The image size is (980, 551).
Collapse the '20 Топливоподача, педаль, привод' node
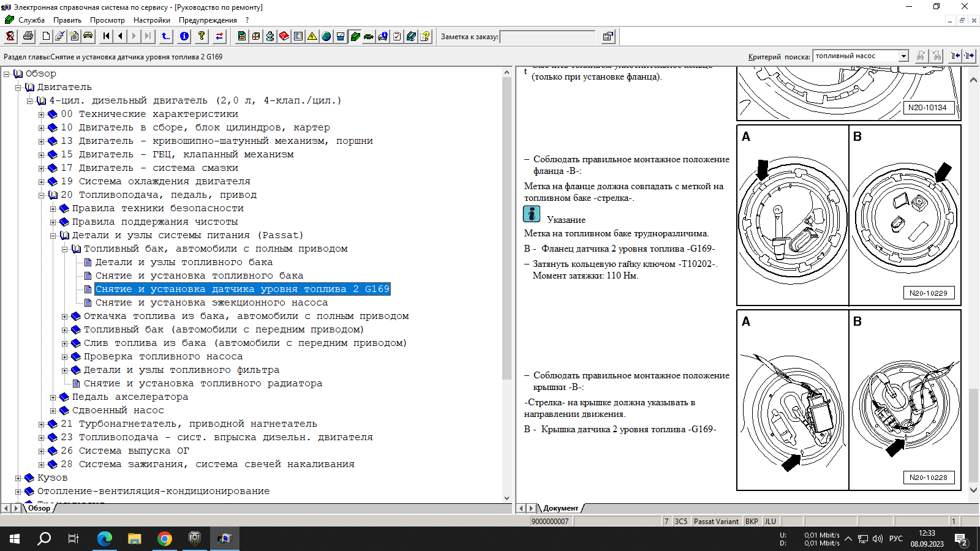click(x=42, y=195)
